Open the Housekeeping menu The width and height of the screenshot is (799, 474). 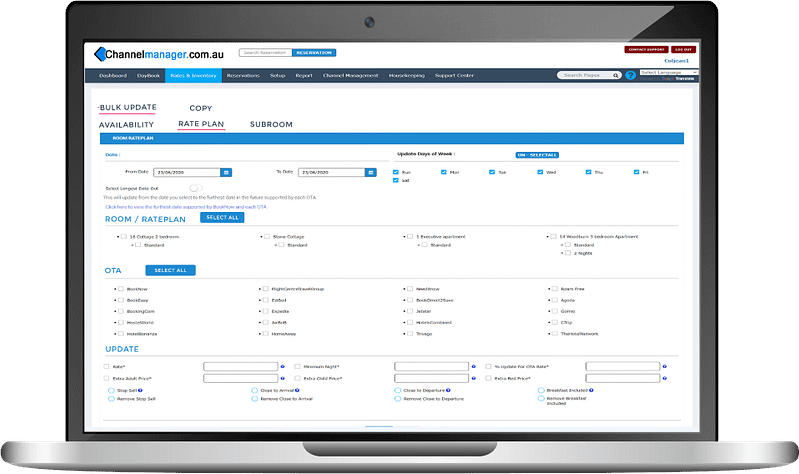click(x=407, y=75)
